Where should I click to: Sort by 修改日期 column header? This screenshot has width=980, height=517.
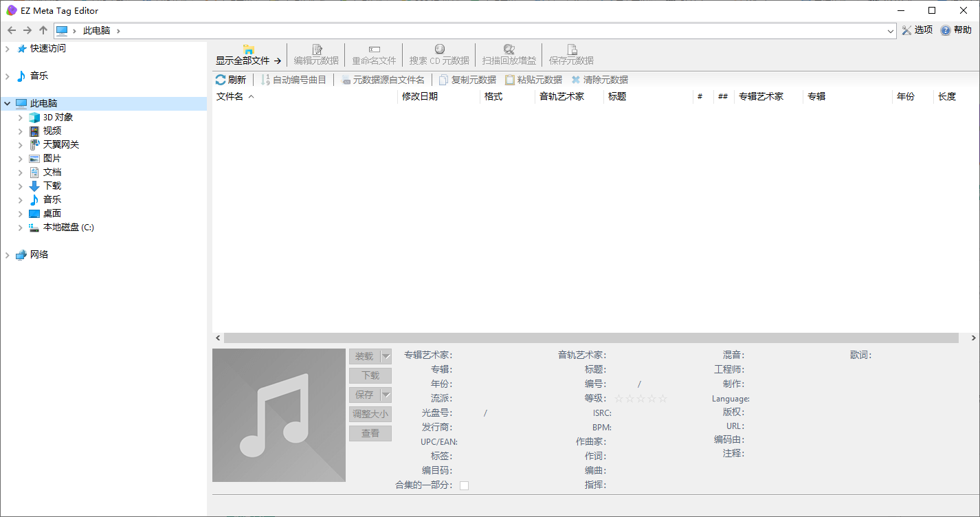(x=439, y=97)
